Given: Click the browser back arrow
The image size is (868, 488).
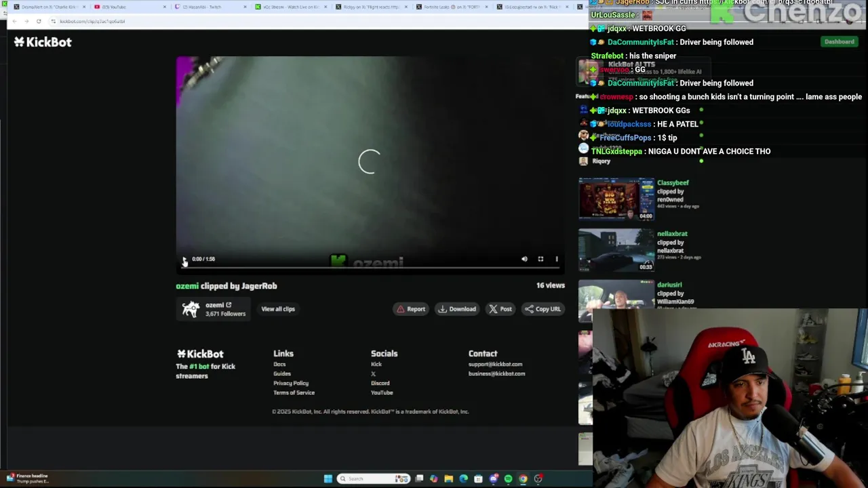Looking at the screenshot, I should (x=16, y=21).
